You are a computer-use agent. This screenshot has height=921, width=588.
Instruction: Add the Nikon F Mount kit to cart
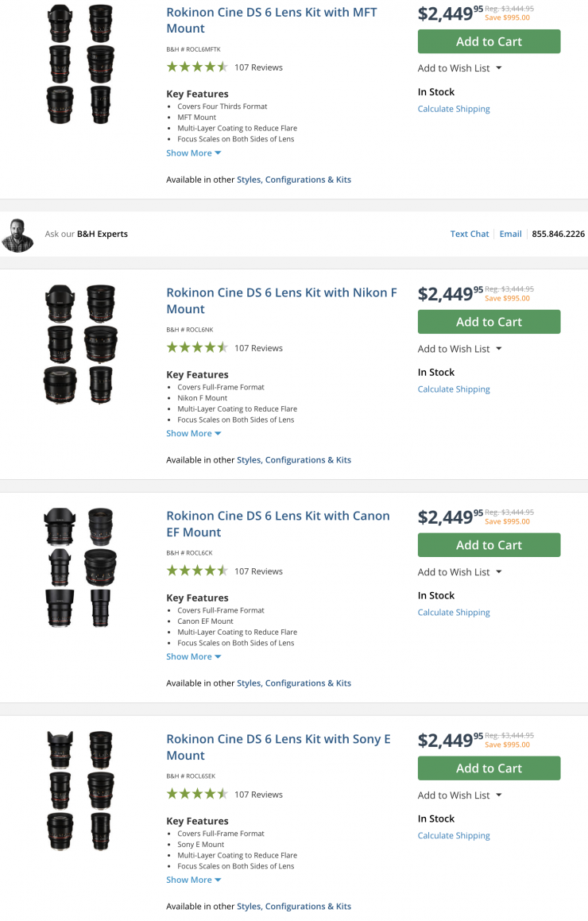(489, 322)
